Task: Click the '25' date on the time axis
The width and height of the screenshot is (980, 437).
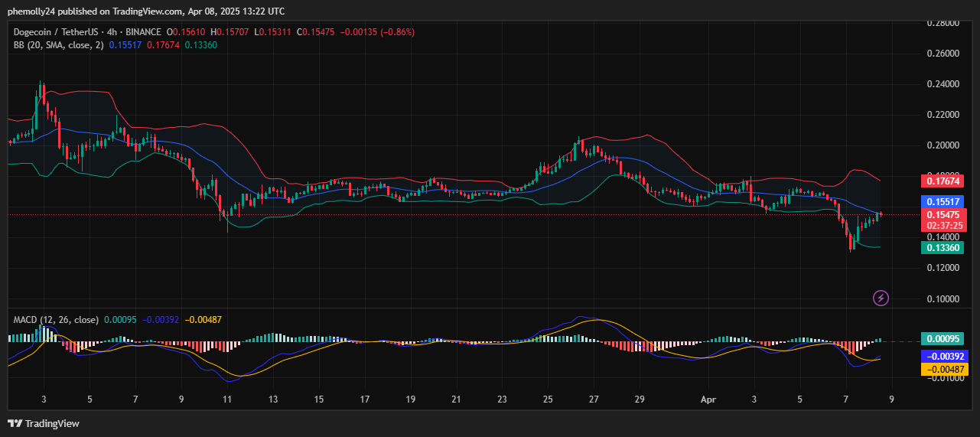Action: point(548,399)
